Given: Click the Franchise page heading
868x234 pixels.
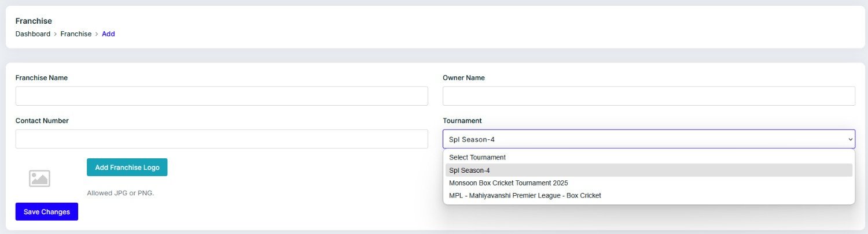Looking at the screenshot, I should (34, 21).
